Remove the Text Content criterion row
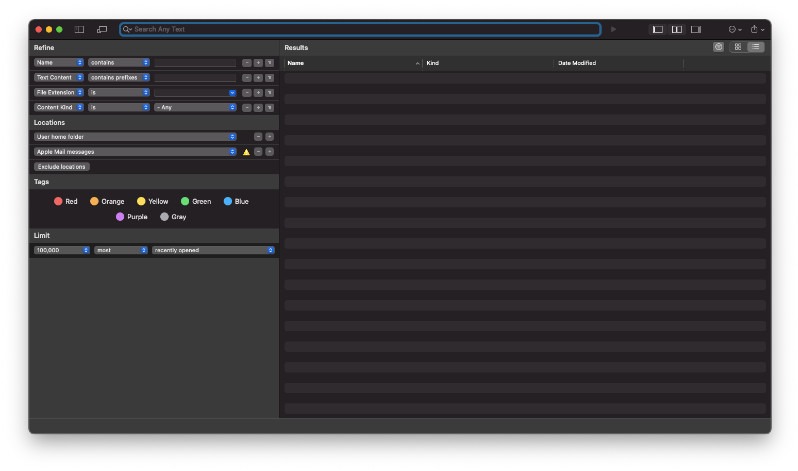 [247, 77]
